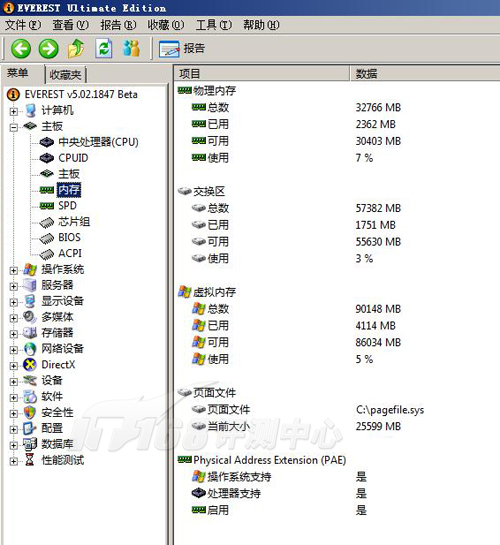Select the SPD memory item
This screenshot has height=545, width=500.
67,205
